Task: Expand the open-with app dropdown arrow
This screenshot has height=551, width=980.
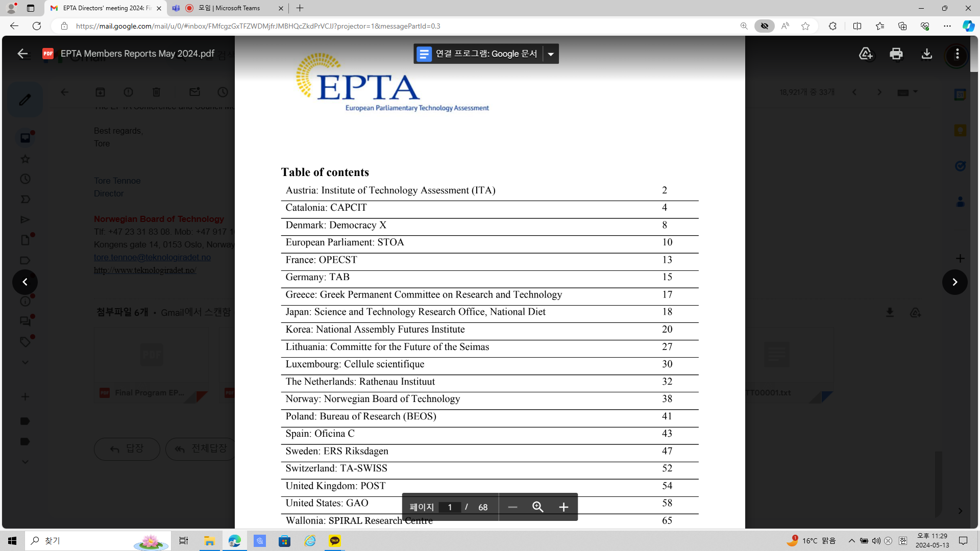Action: [x=551, y=54]
